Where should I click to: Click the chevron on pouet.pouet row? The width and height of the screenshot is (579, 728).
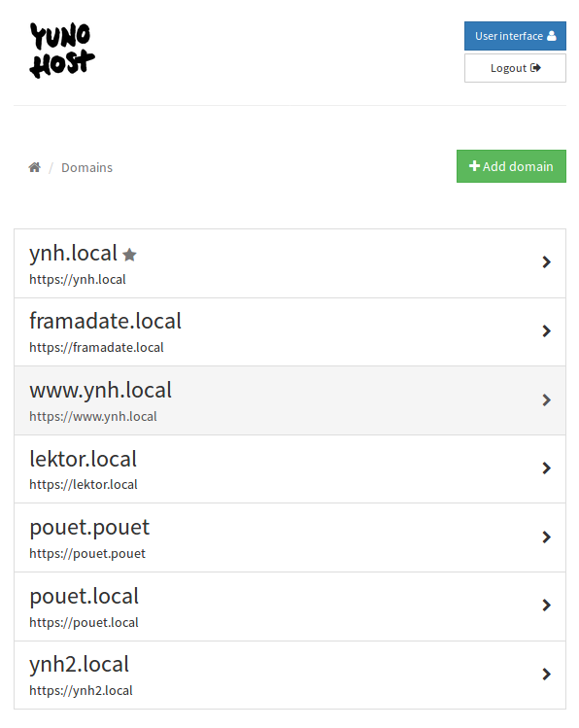[x=547, y=537]
